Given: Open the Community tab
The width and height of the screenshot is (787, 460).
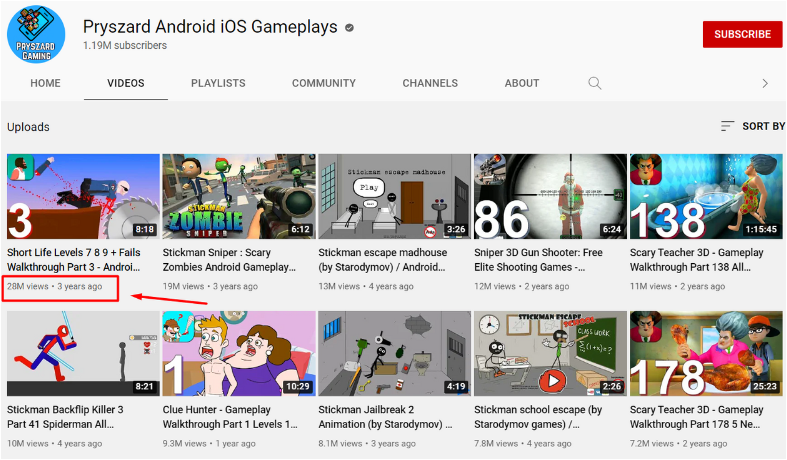Looking at the screenshot, I should [324, 83].
